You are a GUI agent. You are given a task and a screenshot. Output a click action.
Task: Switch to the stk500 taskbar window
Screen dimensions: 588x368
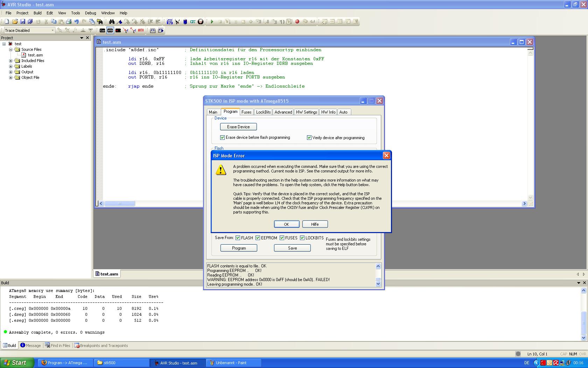click(x=121, y=363)
